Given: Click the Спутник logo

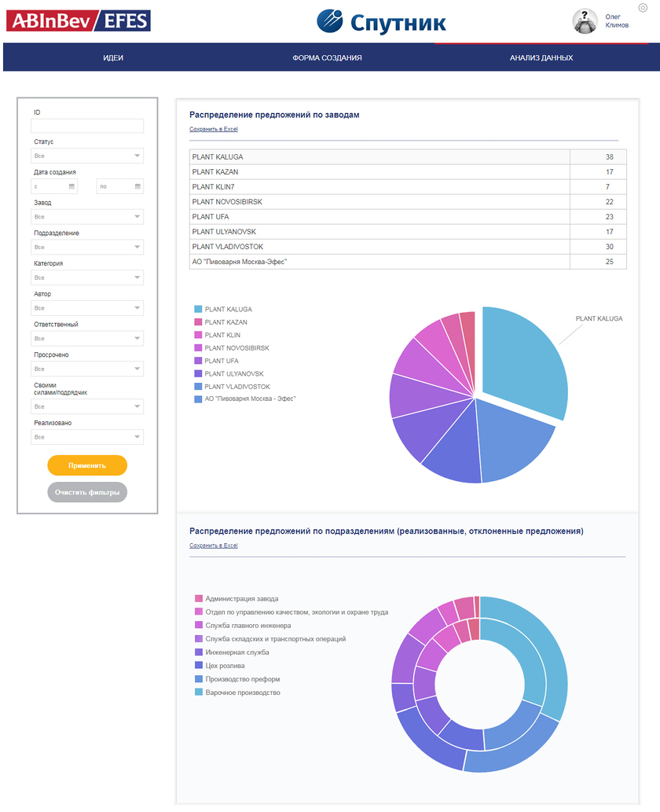Looking at the screenshot, I should [382, 21].
